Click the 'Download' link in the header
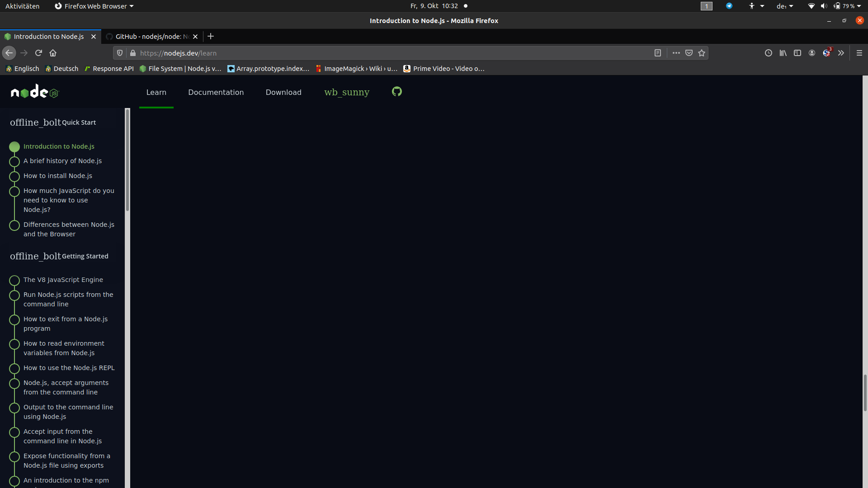The image size is (868, 488). (283, 92)
